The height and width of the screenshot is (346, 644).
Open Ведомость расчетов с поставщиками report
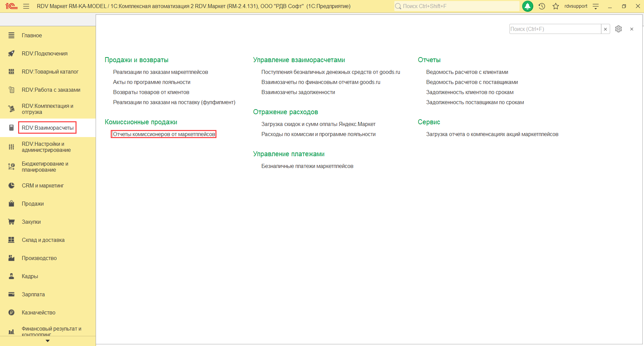point(472,82)
